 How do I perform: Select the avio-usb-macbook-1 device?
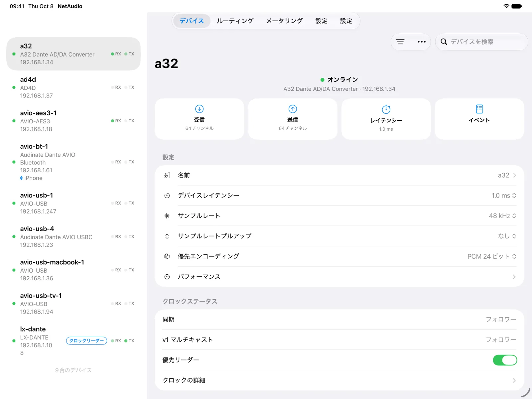pos(73,270)
